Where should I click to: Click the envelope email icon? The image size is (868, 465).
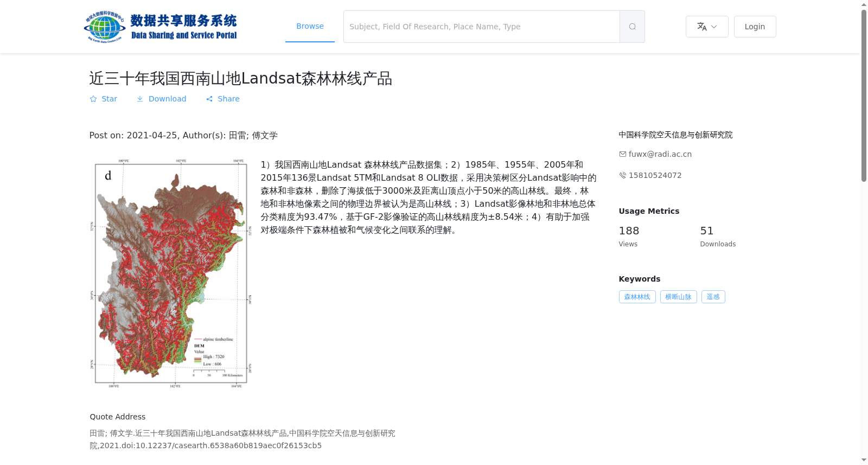coord(623,154)
